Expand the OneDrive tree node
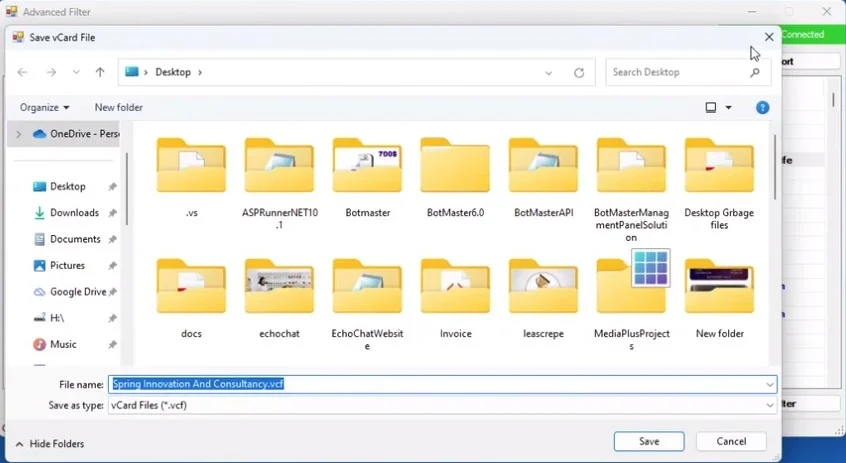The image size is (846, 463). point(19,134)
